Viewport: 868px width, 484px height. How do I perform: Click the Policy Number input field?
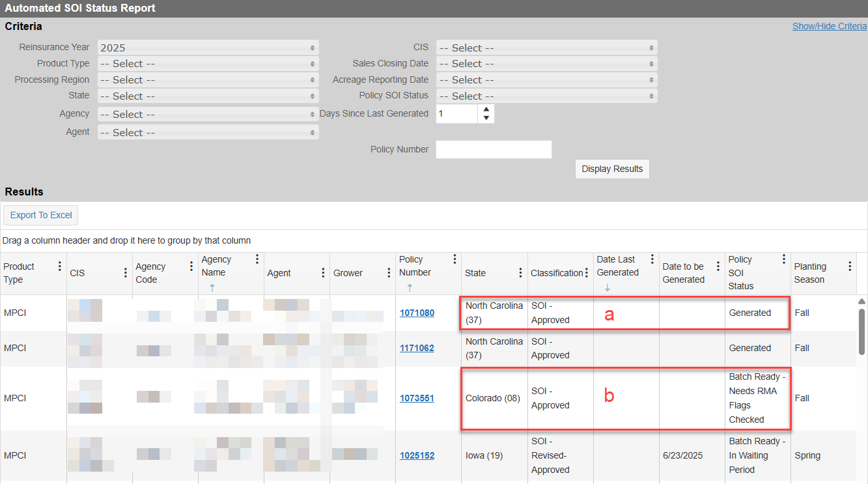tap(494, 149)
